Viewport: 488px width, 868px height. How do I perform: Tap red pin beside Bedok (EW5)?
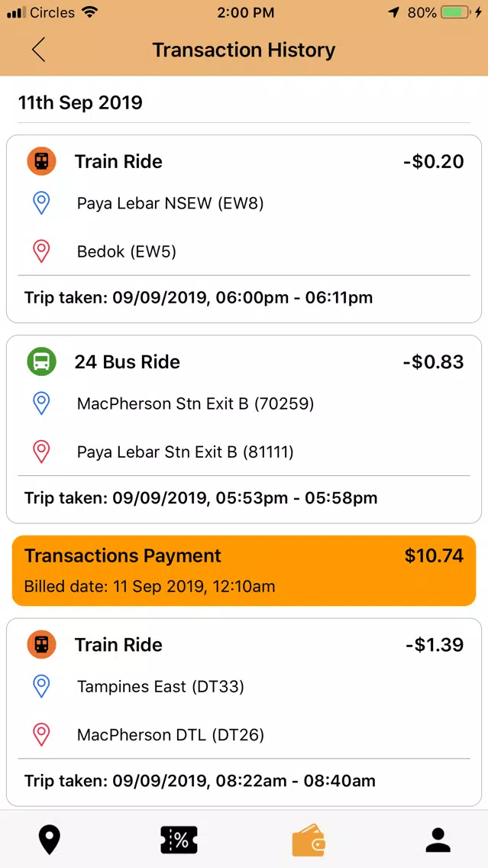tap(41, 252)
